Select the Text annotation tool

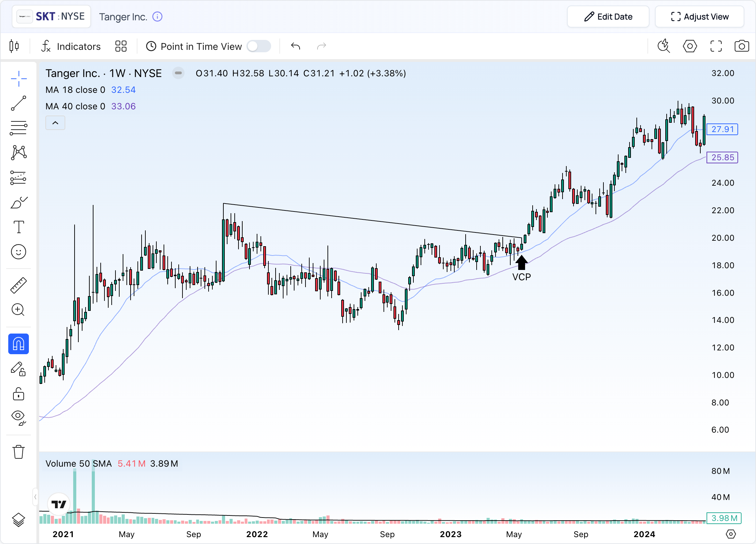pos(19,227)
